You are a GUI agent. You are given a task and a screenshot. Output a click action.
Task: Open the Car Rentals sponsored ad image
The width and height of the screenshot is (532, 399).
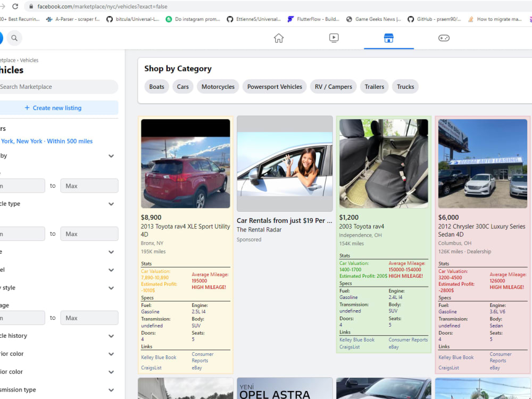(285, 163)
